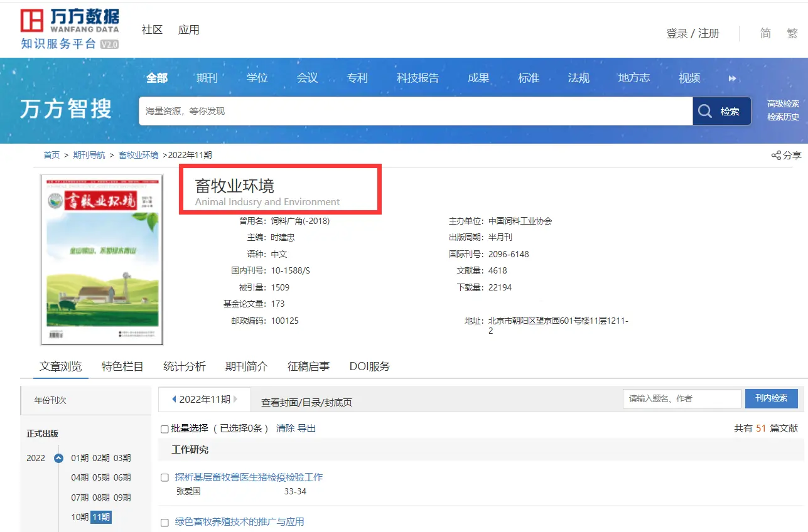
Task: Expand more categories double-arrow icon
Action: [x=732, y=78]
